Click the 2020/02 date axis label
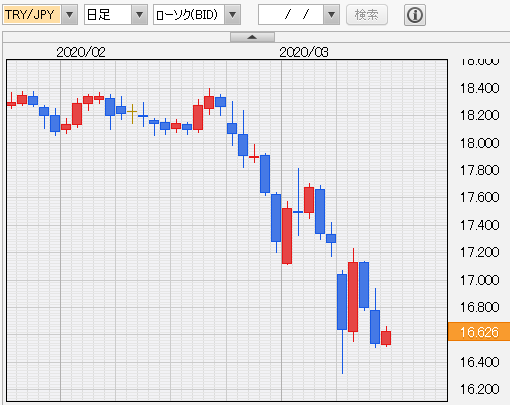This screenshot has width=510, height=405. [x=81, y=52]
